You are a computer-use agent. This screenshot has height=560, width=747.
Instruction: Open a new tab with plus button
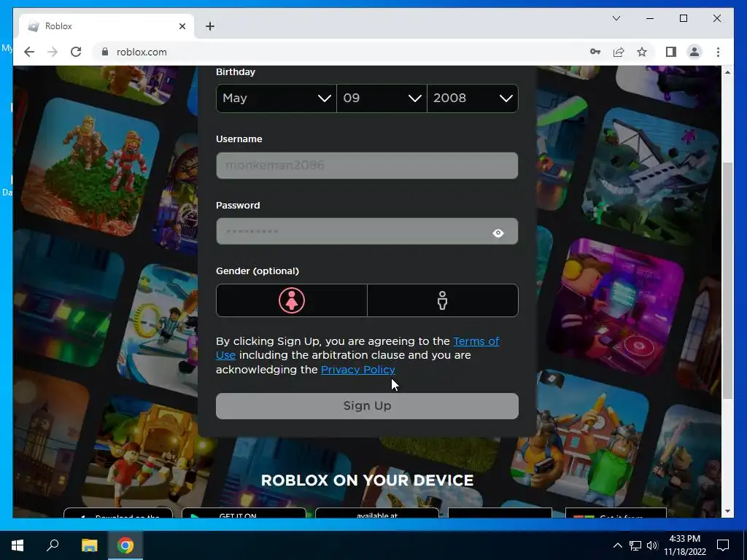pos(210,26)
